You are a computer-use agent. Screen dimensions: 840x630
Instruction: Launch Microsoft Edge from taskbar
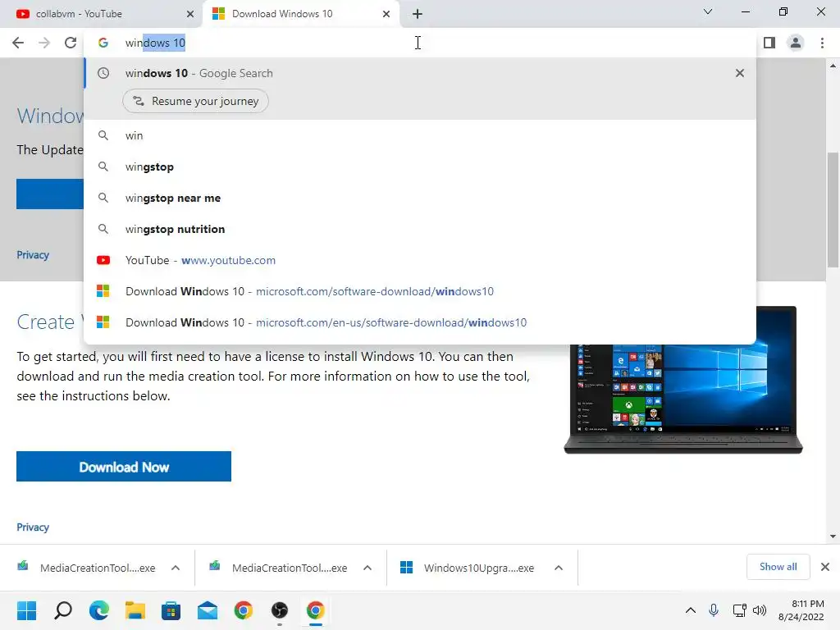pos(99,610)
